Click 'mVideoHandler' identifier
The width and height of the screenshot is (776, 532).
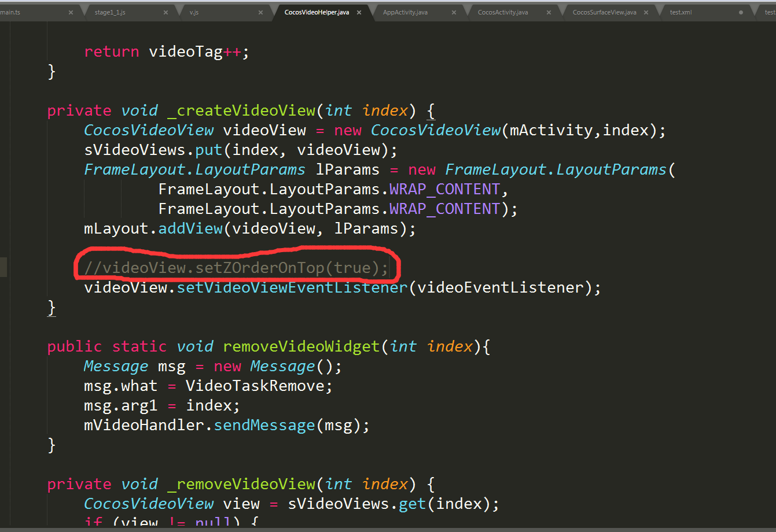pos(144,425)
